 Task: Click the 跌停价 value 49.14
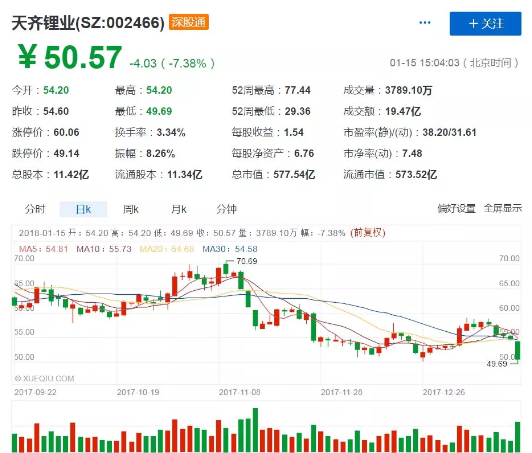pos(66,153)
